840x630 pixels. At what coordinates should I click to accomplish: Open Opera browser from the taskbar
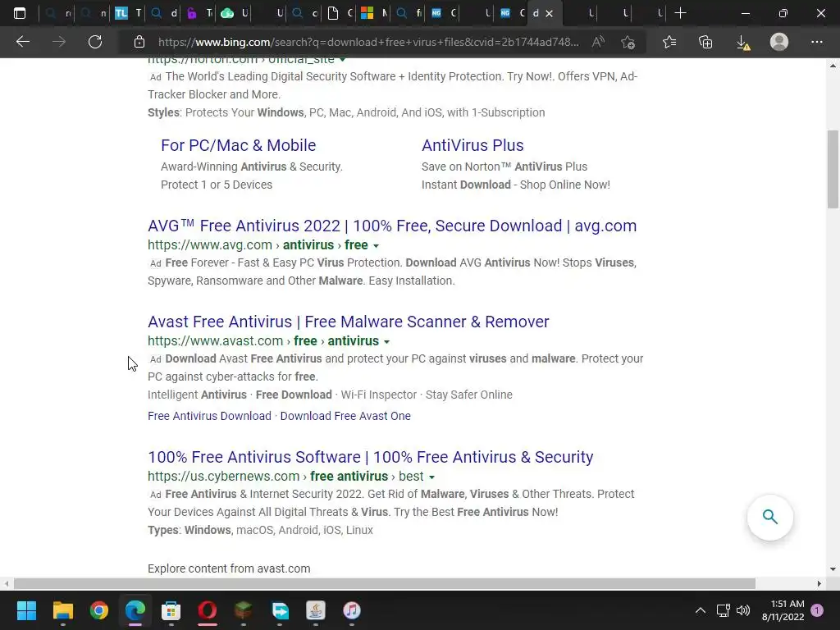[x=208, y=610]
